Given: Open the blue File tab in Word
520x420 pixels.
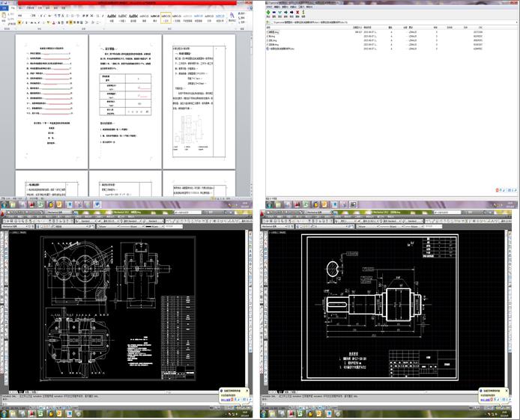Looking at the screenshot, I should [x=4, y=8].
